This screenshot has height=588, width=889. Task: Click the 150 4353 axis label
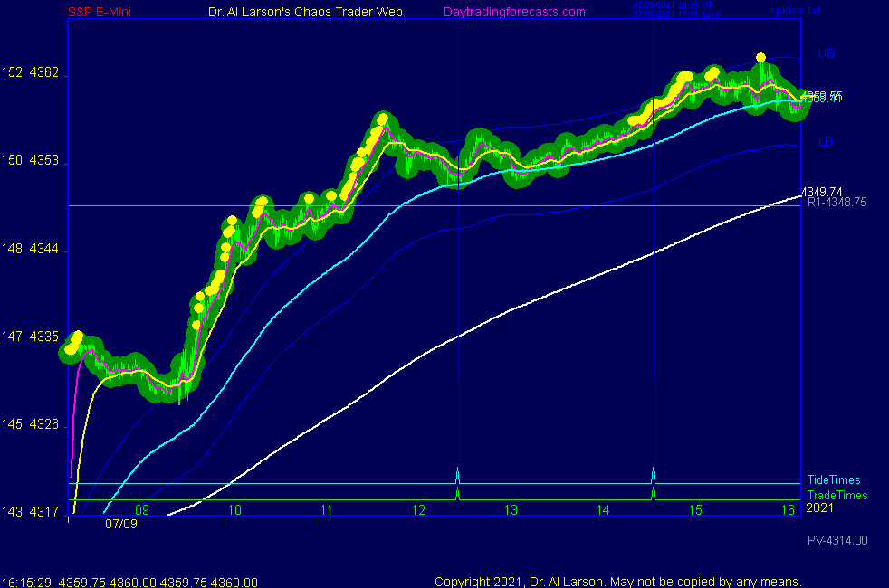30,160
